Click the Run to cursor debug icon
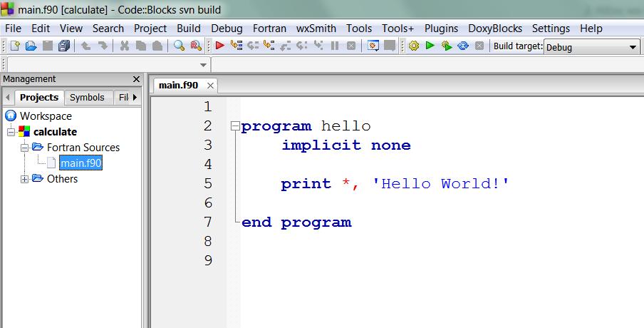The image size is (644, 328). coord(237,46)
